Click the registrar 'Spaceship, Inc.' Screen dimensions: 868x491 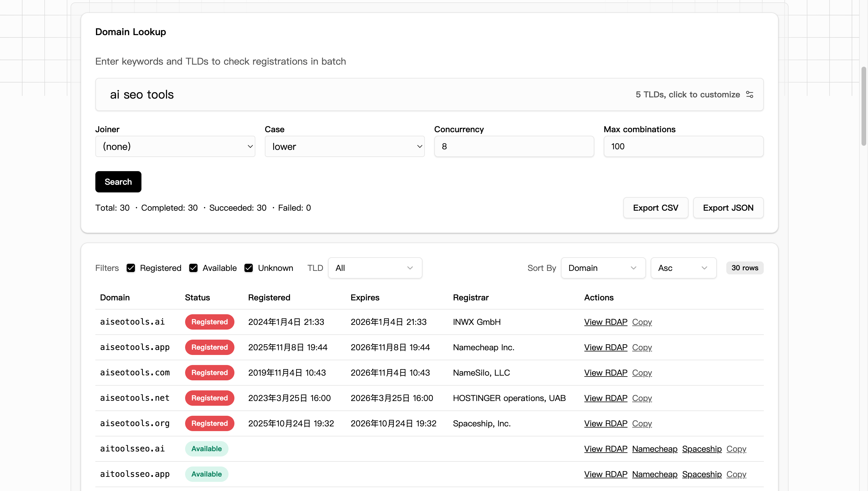[x=482, y=423]
